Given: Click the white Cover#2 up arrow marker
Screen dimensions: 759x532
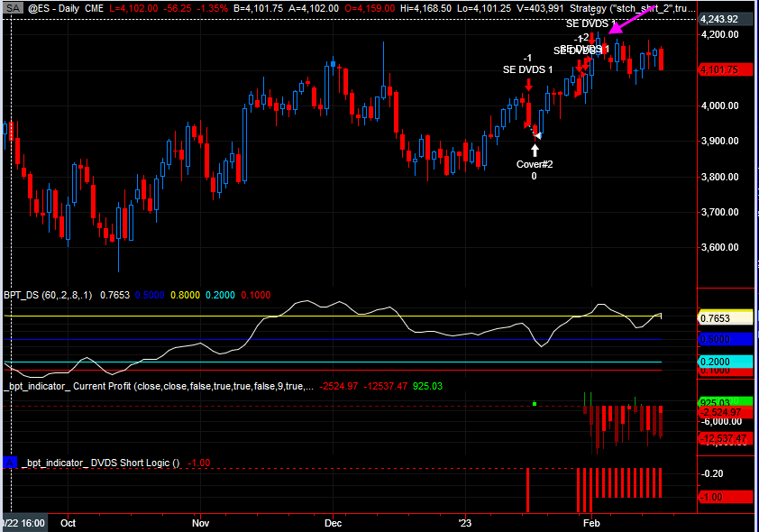Looking at the screenshot, I should click(535, 150).
